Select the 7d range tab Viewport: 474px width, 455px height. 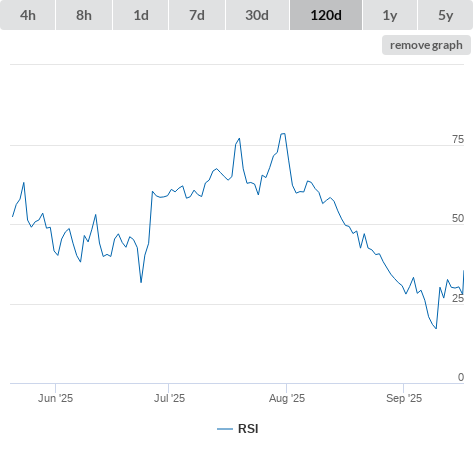[197, 15]
